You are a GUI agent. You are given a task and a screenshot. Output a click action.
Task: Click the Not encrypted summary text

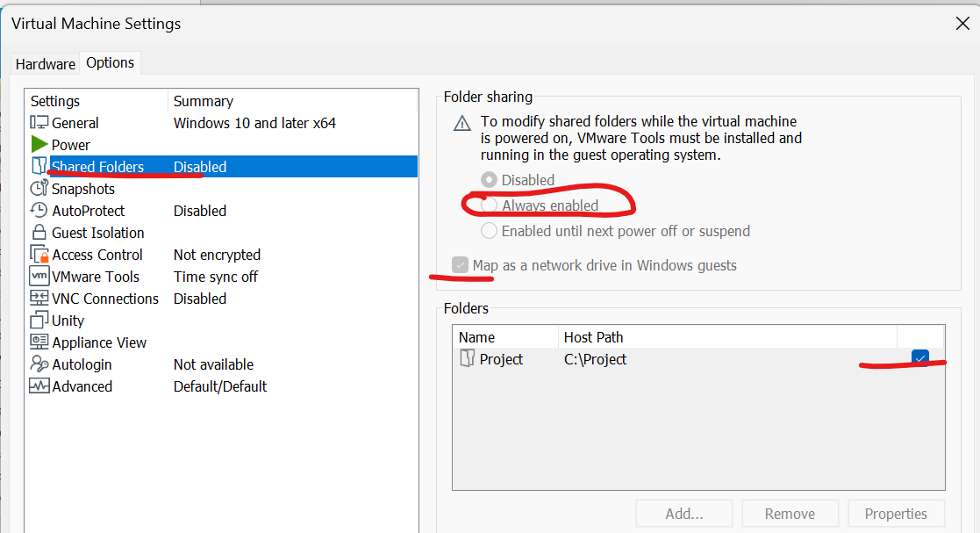(x=217, y=254)
